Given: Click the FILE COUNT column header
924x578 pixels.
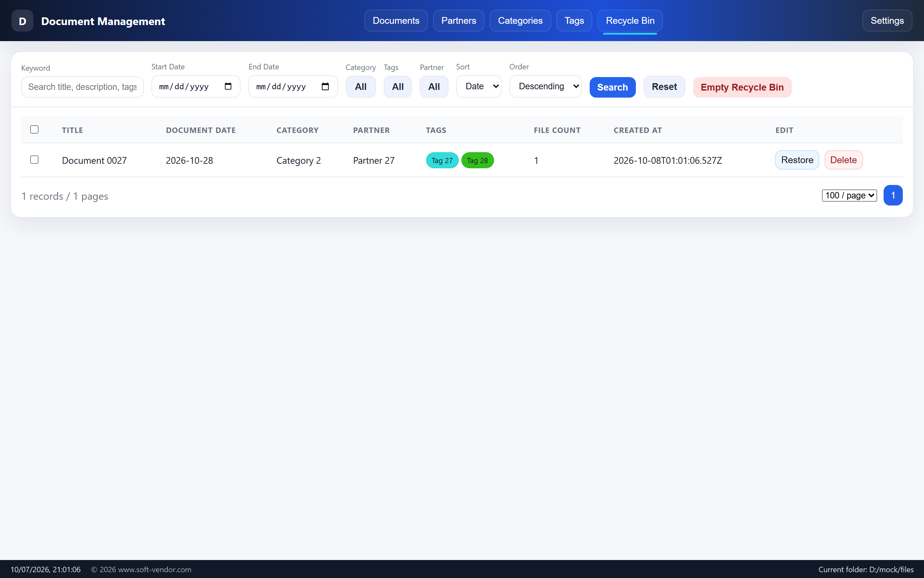Looking at the screenshot, I should pyautogui.click(x=557, y=130).
